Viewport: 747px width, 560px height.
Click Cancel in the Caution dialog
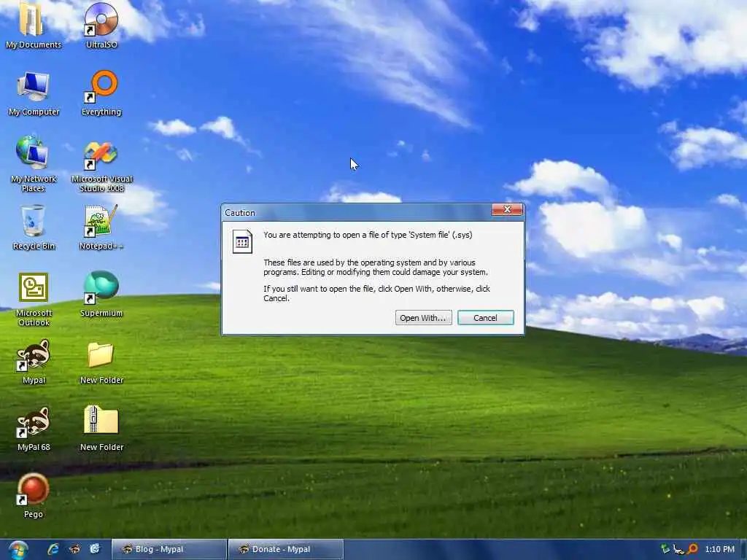(485, 318)
